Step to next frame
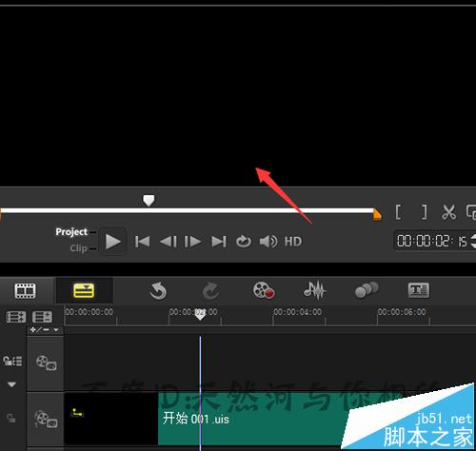Image resolution: width=476 pixels, height=451 pixels. tap(192, 242)
